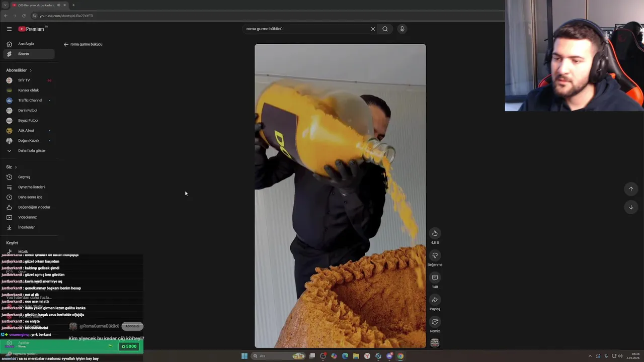644x362 pixels.
Task: Click browser forward navigation arrow
Action: [x=14, y=16]
